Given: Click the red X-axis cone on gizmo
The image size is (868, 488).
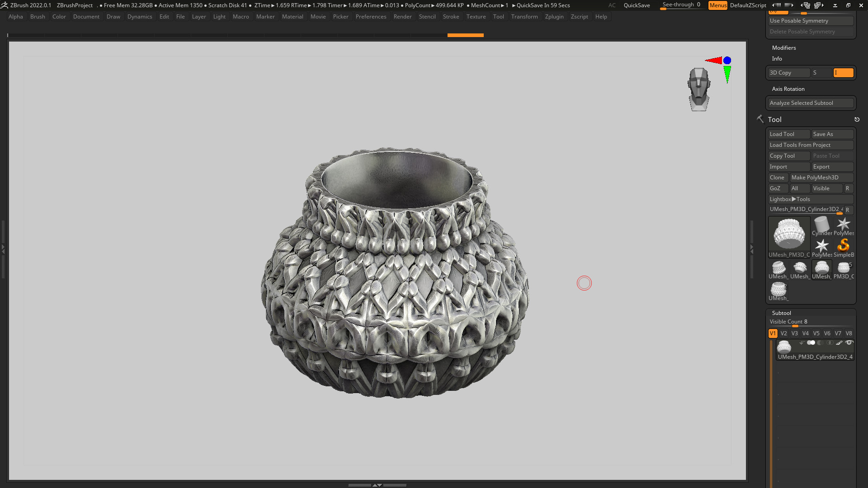Looking at the screenshot, I should [714, 60].
